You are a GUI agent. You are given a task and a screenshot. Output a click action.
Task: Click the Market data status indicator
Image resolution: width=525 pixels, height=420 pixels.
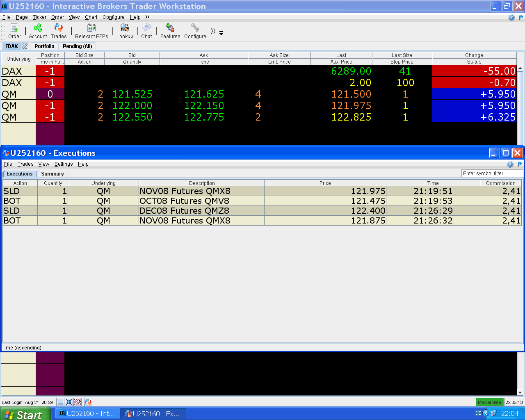pyautogui.click(x=489, y=402)
